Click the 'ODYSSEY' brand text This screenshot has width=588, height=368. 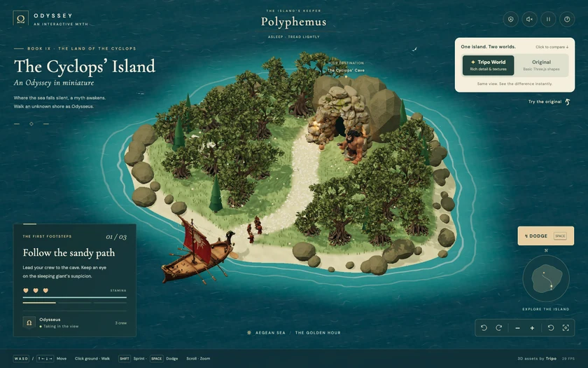[53, 15]
